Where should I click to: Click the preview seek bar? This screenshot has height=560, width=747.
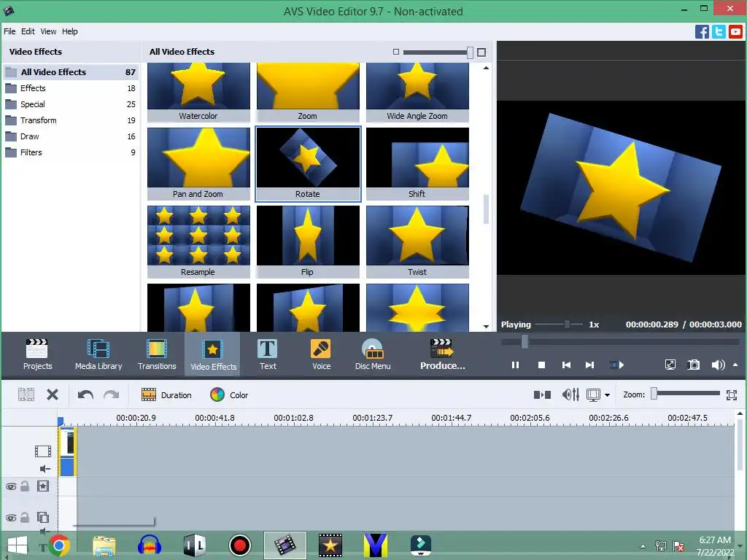621,341
